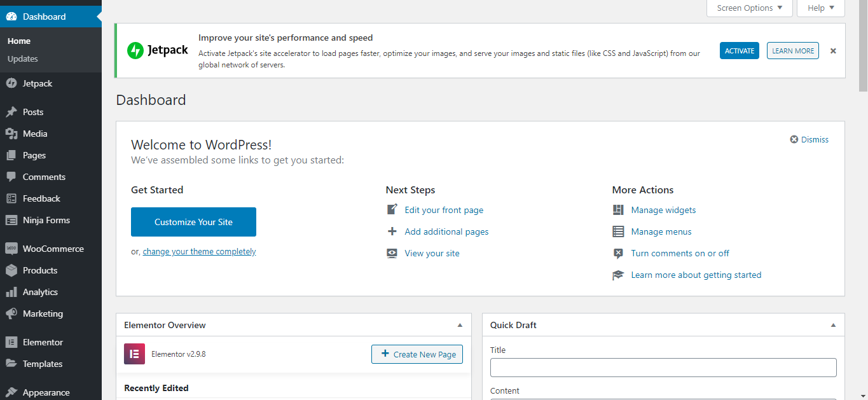Viewport: 868px width, 400px height.
Task: Click the Recently Edited heading
Action: click(156, 388)
